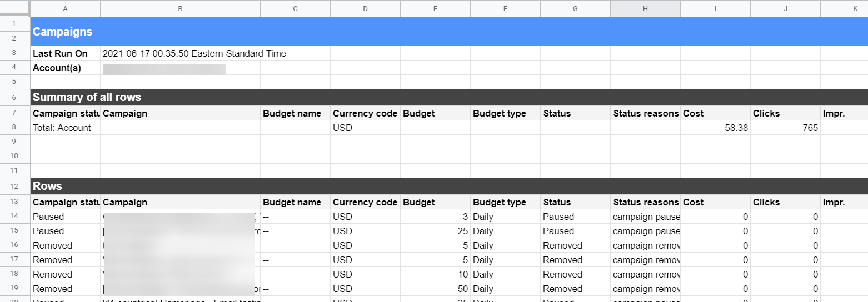Click the select-all corner box

(x=15, y=8)
